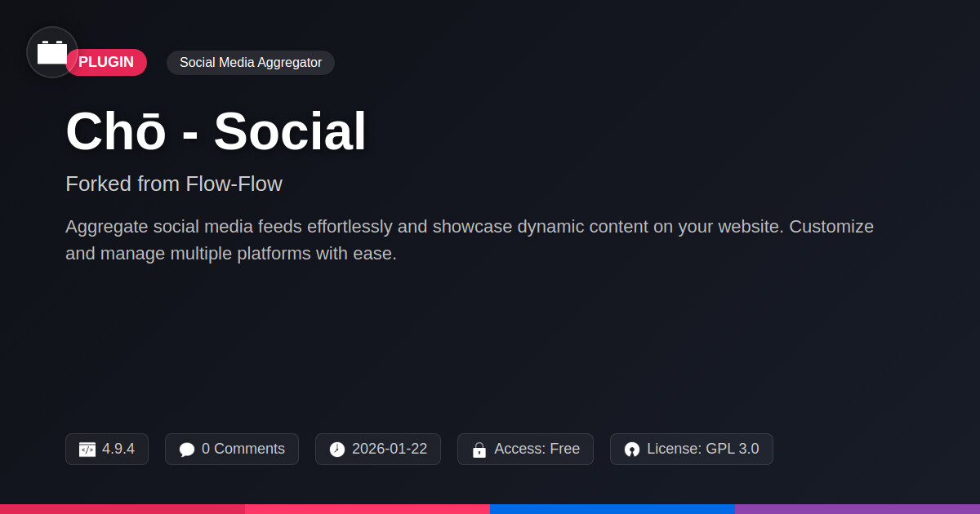Open the 0 Comments badge
980x514 pixels.
pyautogui.click(x=232, y=449)
